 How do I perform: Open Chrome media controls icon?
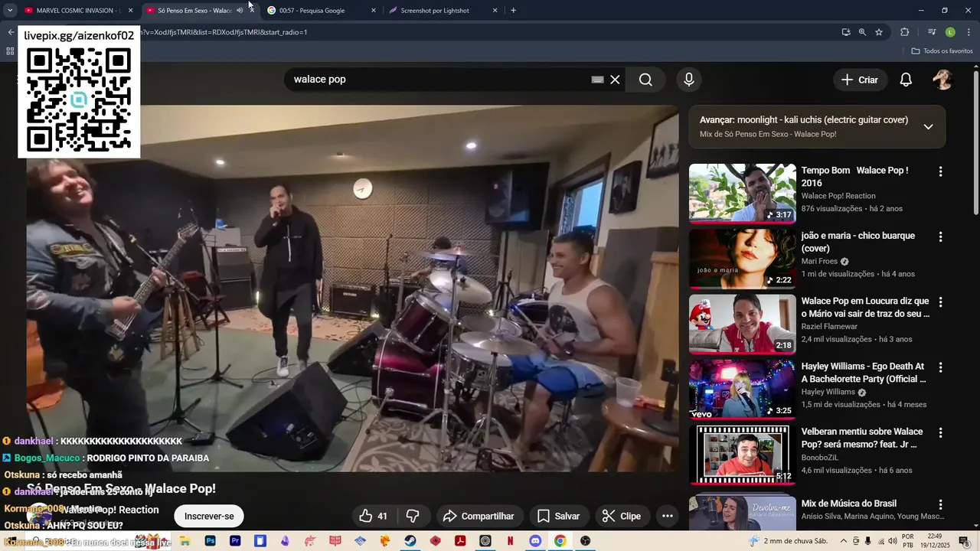(x=932, y=32)
